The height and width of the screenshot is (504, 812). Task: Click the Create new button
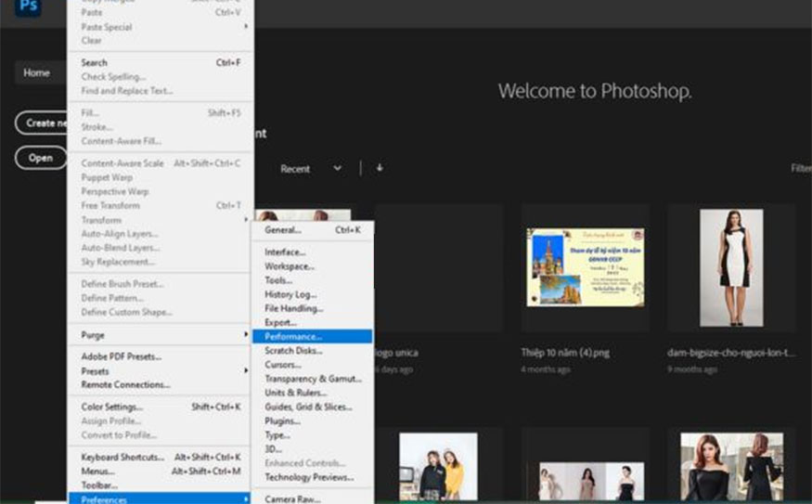[42, 123]
